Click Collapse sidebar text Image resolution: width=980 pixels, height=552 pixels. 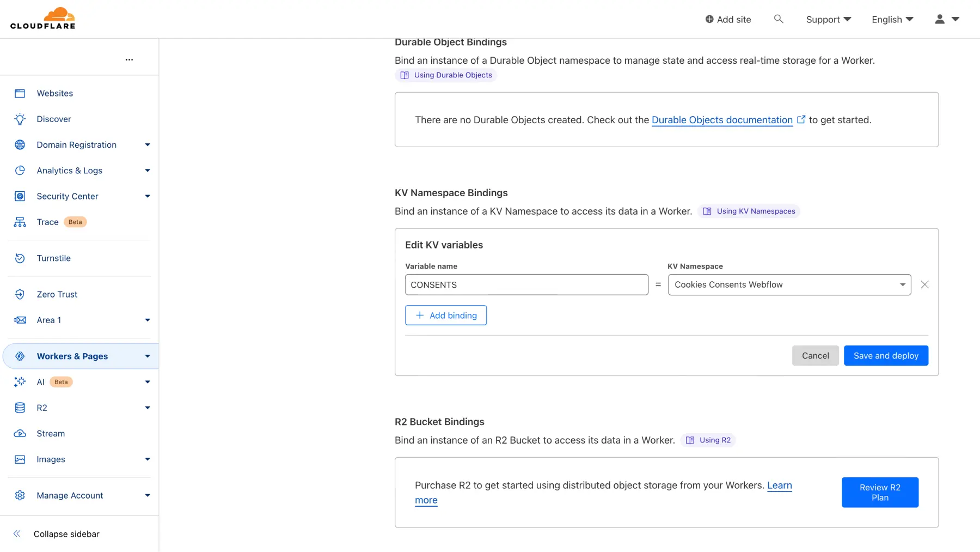[66, 534]
